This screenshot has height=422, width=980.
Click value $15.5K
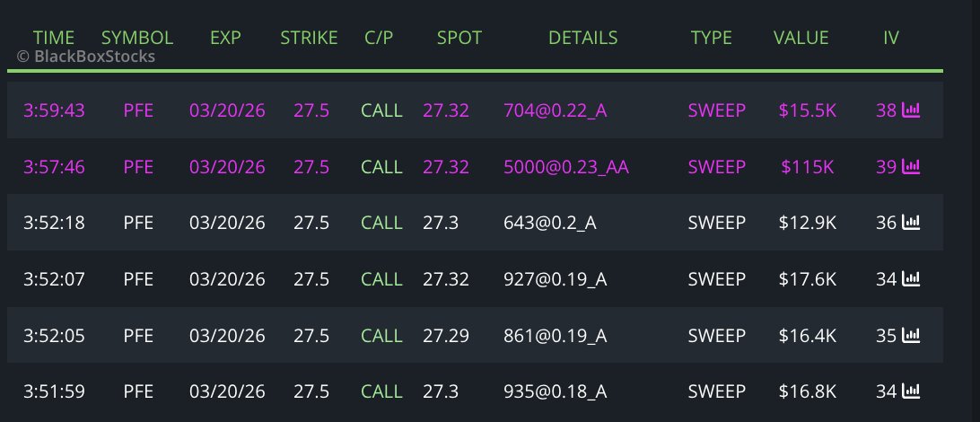(808, 110)
